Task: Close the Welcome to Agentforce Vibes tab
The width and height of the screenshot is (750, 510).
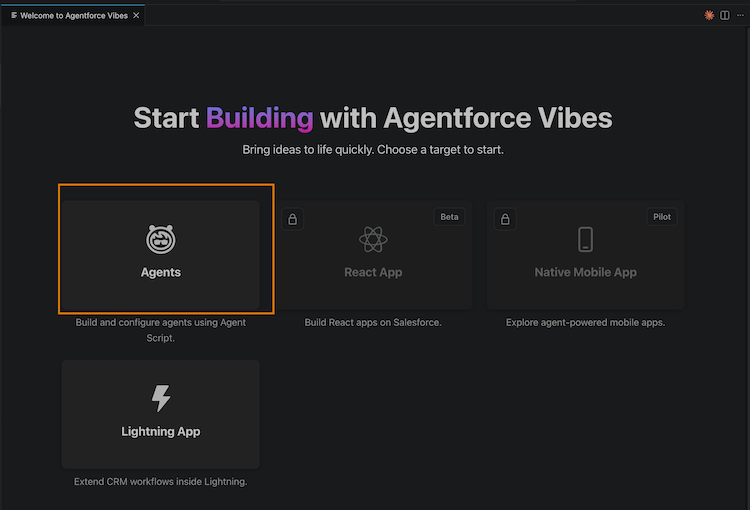Action: [136, 15]
